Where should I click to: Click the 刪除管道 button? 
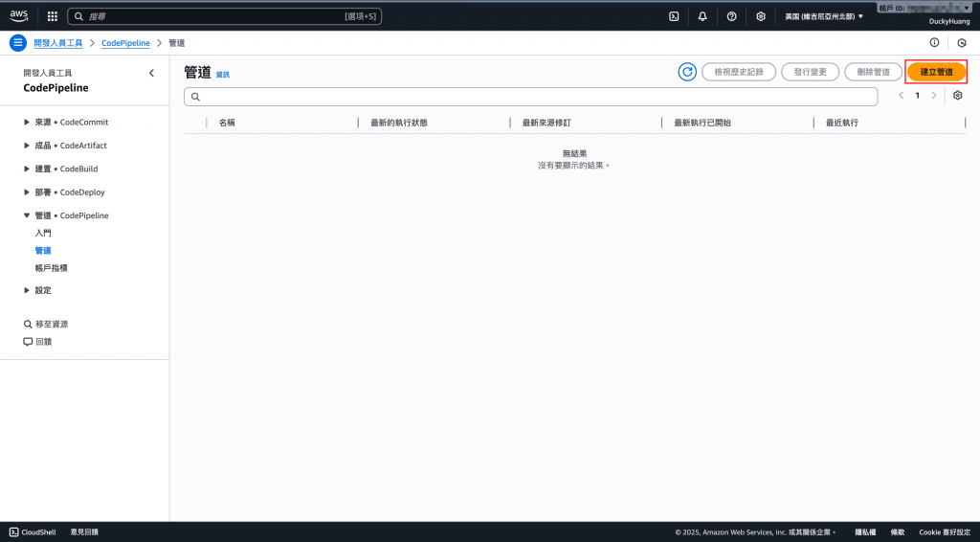point(873,72)
